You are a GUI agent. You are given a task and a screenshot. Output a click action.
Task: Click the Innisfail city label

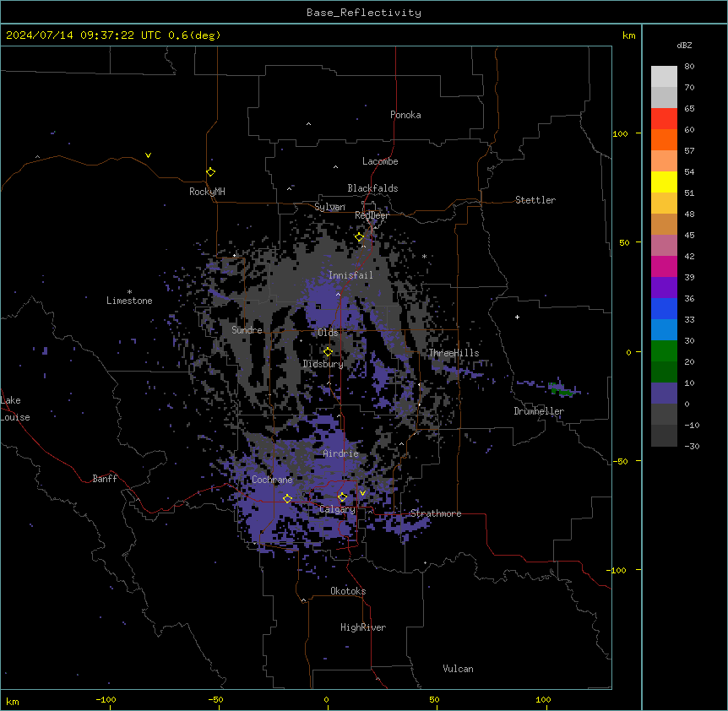click(350, 275)
